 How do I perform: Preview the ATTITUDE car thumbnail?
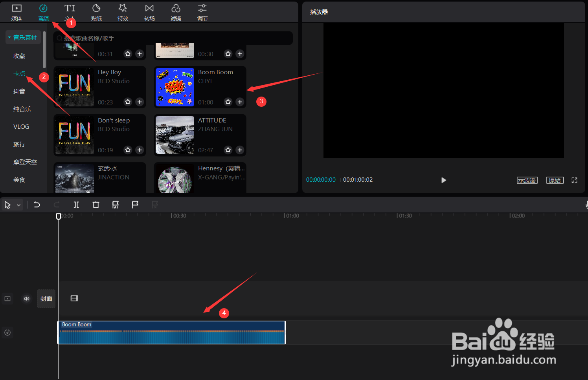[175, 135]
